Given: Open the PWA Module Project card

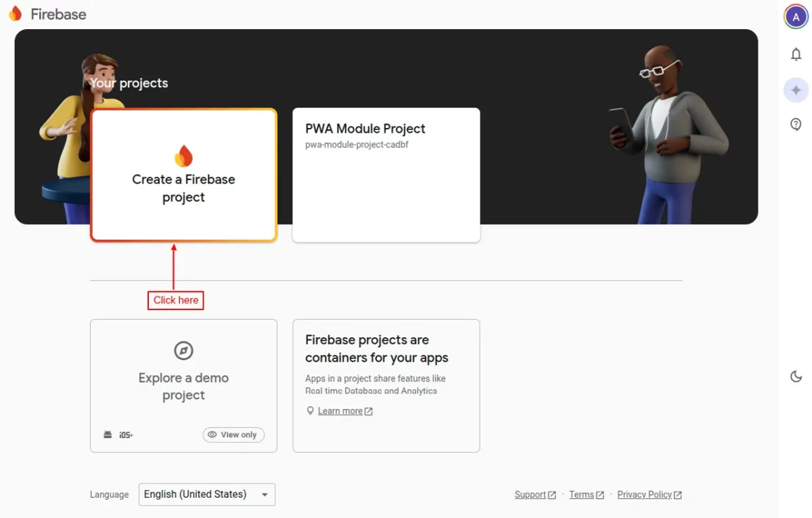Looking at the screenshot, I should [x=386, y=175].
